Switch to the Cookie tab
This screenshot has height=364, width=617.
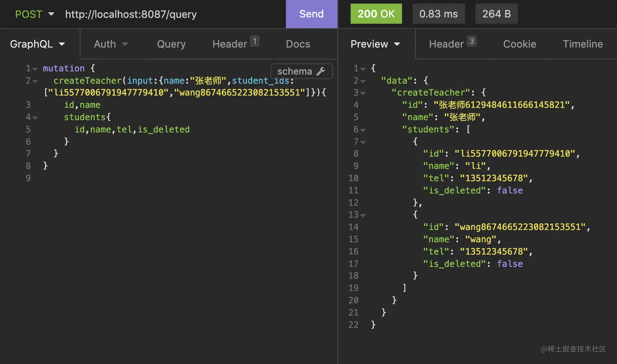519,44
